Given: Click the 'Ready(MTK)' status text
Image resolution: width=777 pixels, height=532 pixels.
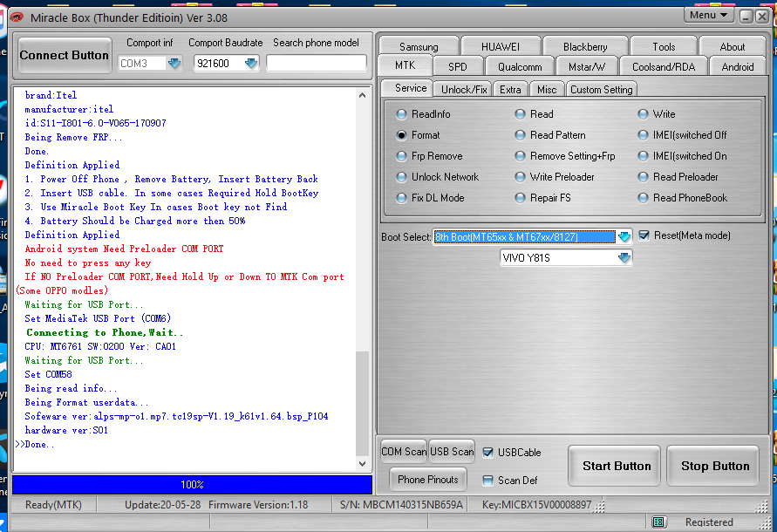Looking at the screenshot, I should point(53,505).
